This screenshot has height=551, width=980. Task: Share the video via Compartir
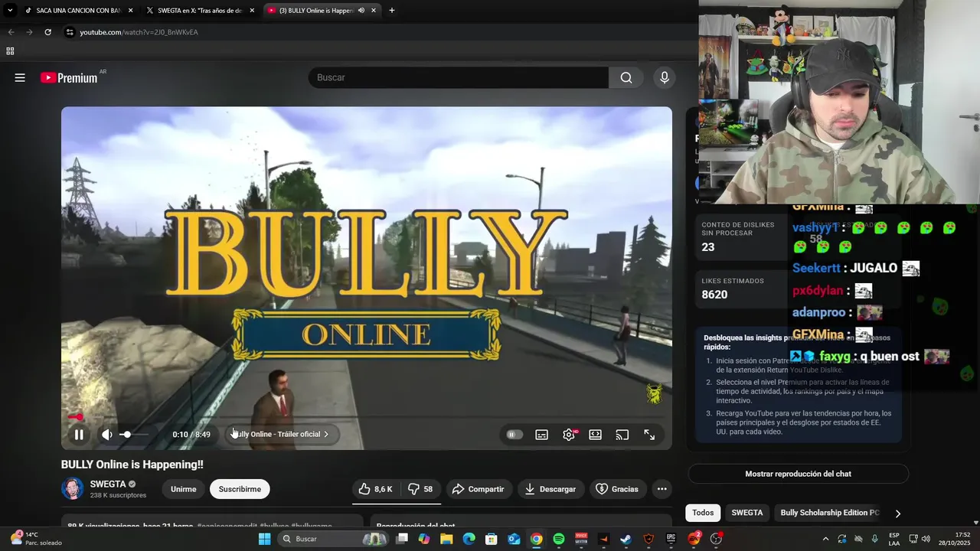478,489
